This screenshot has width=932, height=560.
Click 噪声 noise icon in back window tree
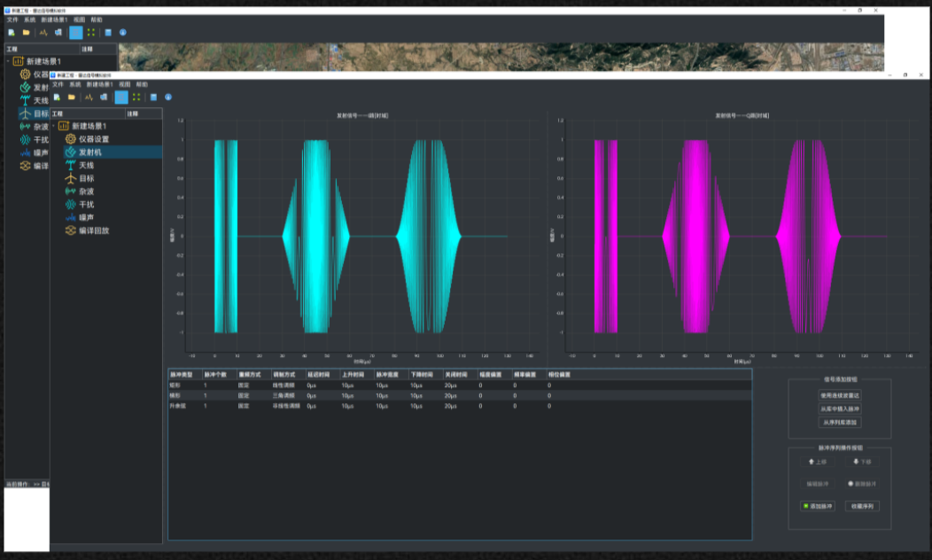click(x=25, y=152)
